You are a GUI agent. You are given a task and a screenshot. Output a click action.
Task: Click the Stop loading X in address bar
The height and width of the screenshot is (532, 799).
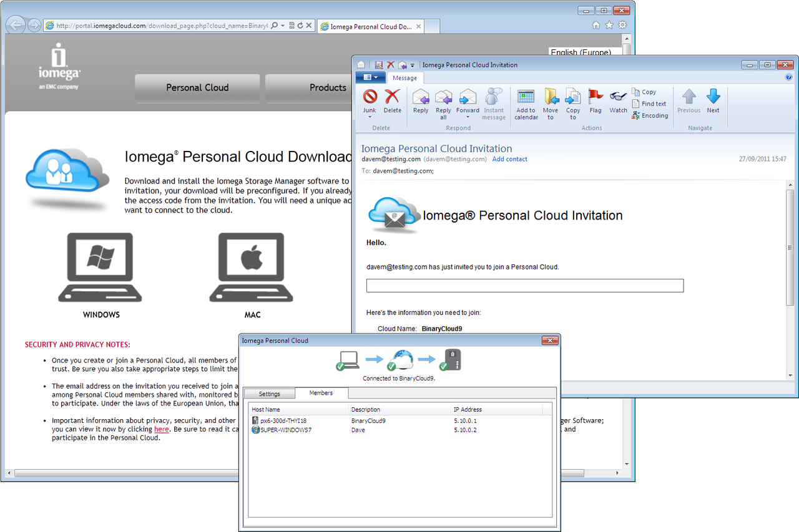point(308,26)
